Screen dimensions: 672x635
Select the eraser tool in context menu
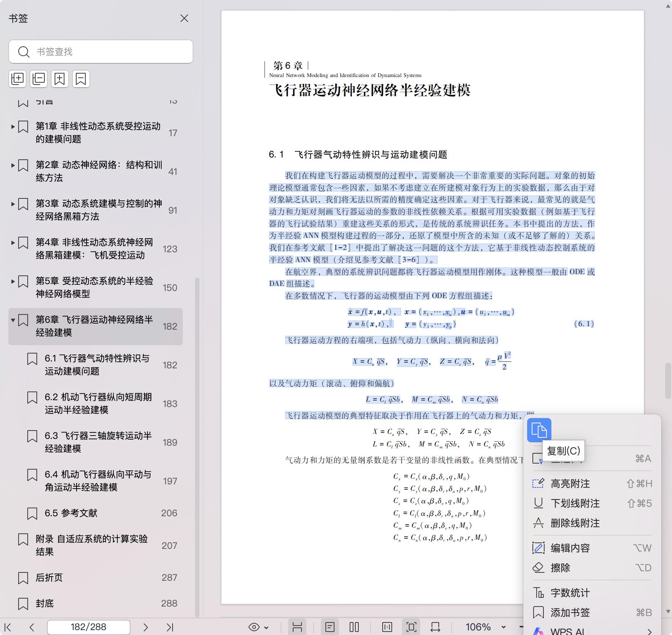tap(561, 567)
